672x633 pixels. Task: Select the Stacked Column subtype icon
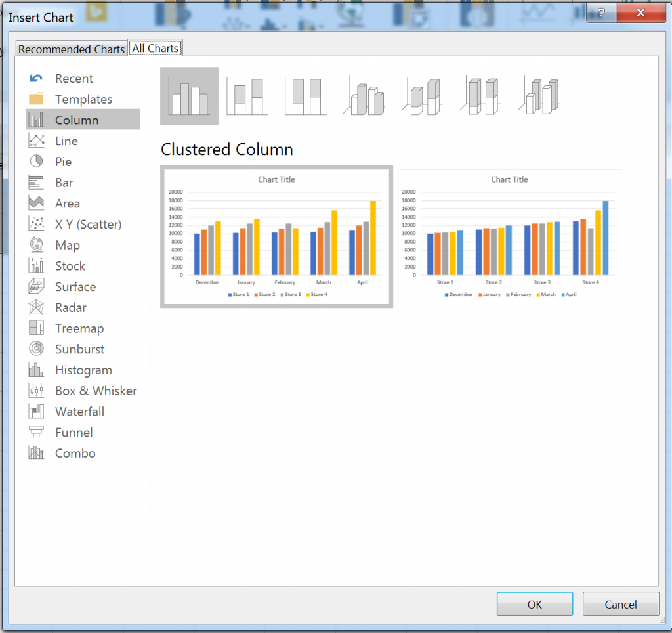tap(247, 97)
